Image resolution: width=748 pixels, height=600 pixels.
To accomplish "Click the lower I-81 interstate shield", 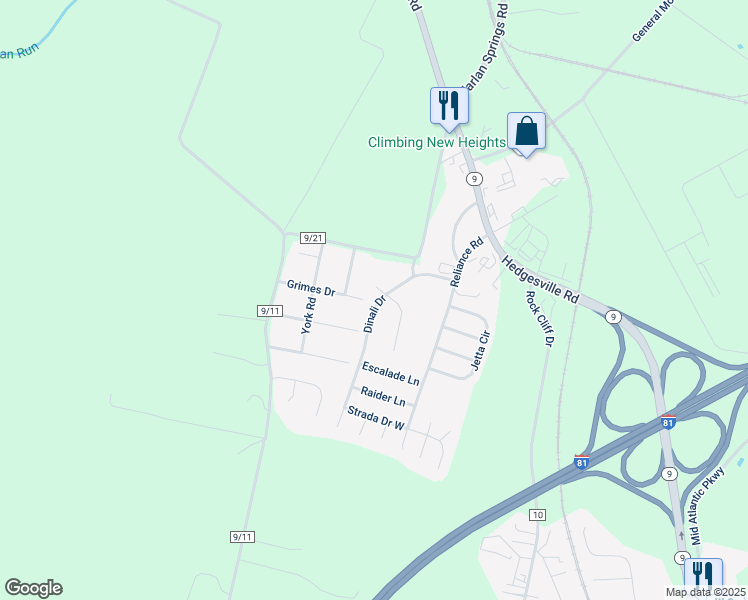I will [581, 462].
